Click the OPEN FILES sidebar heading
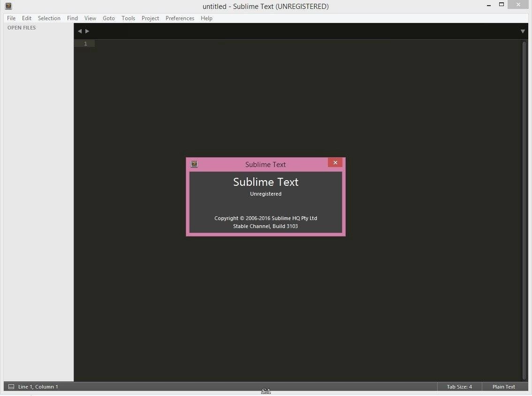The width and height of the screenshot is (532, 396). pos(22,28)
